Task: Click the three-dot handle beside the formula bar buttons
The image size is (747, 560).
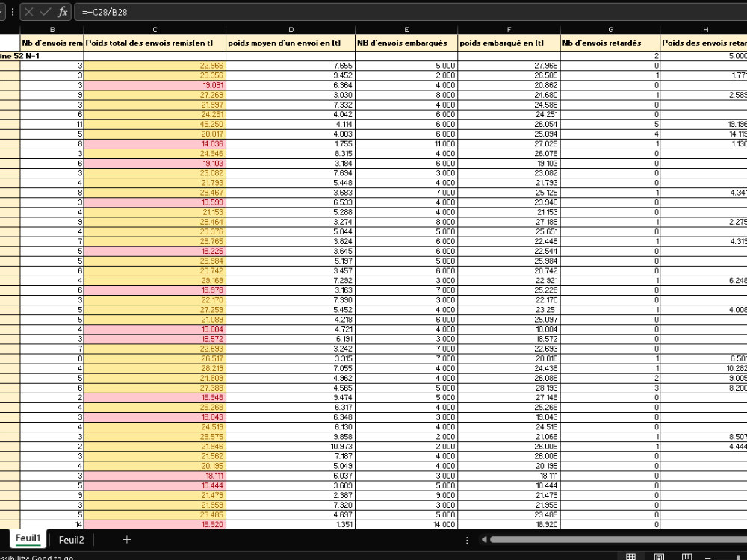Action: tap(13, 13)
